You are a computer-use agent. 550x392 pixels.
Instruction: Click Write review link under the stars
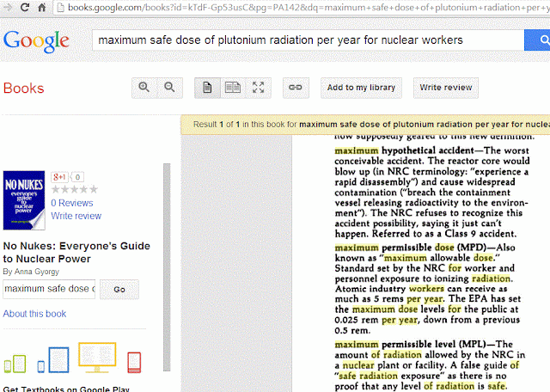tap(76, 216)
